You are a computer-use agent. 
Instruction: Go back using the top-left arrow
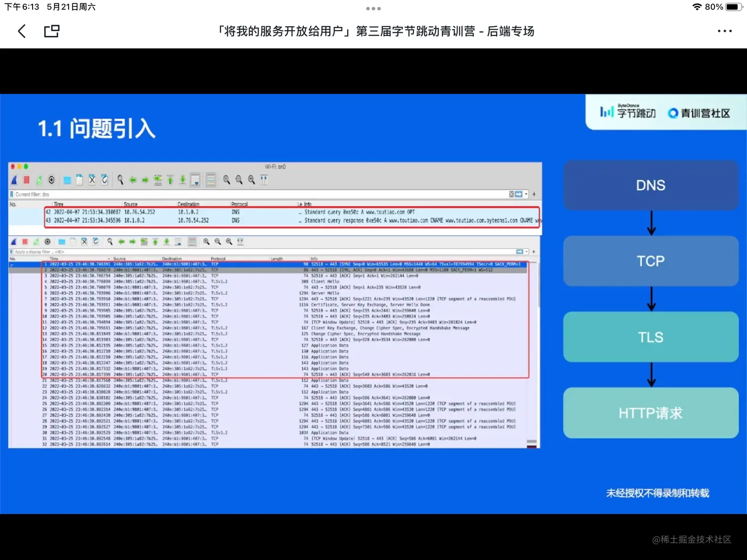pyautogui.click(x=22, y=31)
